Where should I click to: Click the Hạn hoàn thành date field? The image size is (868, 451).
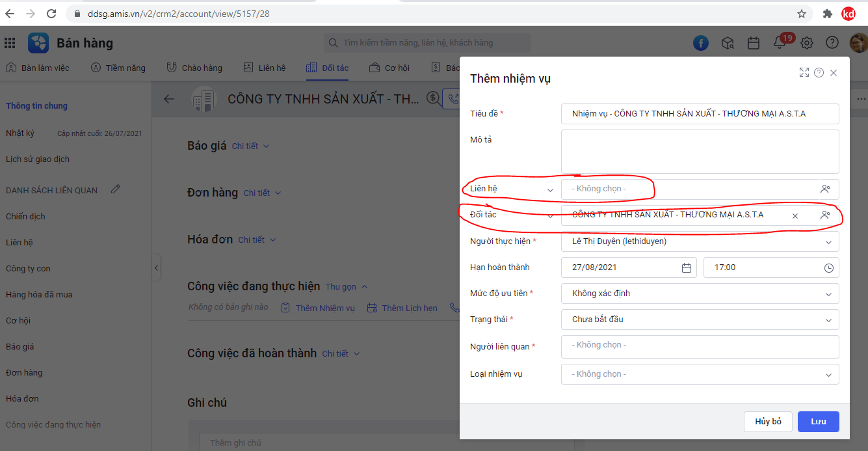coord(629,267)
